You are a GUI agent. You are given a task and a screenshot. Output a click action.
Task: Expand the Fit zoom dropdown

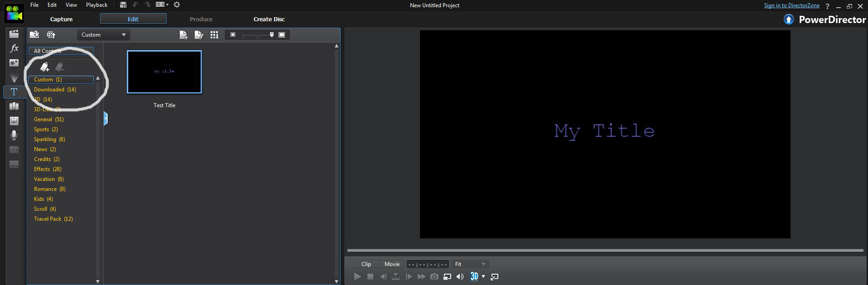point(470,264)
